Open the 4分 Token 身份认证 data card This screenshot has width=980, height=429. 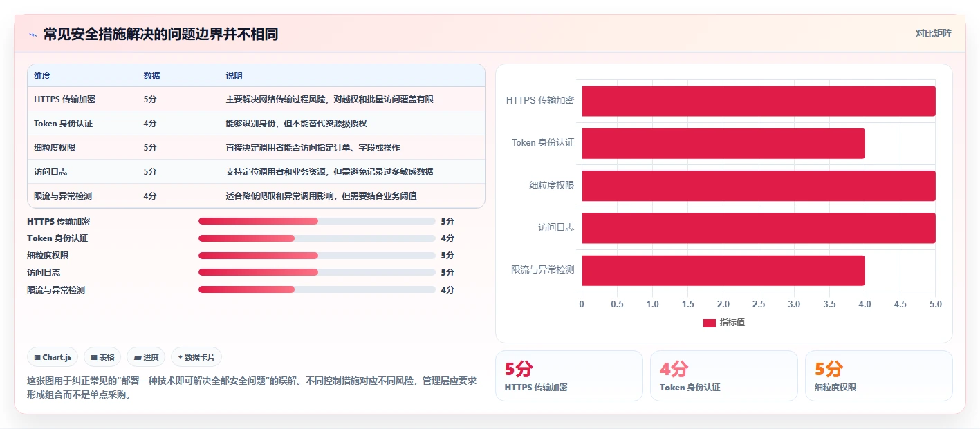click(x=724, y=376)
